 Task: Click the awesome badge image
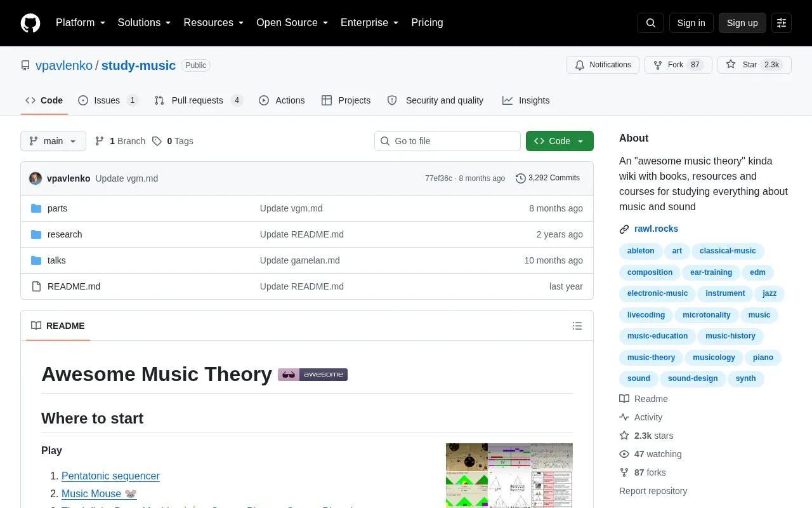[313, 375]
